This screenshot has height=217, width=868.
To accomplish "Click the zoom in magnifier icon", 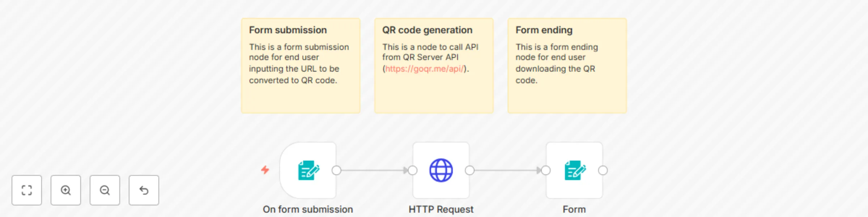I will 66,190.
